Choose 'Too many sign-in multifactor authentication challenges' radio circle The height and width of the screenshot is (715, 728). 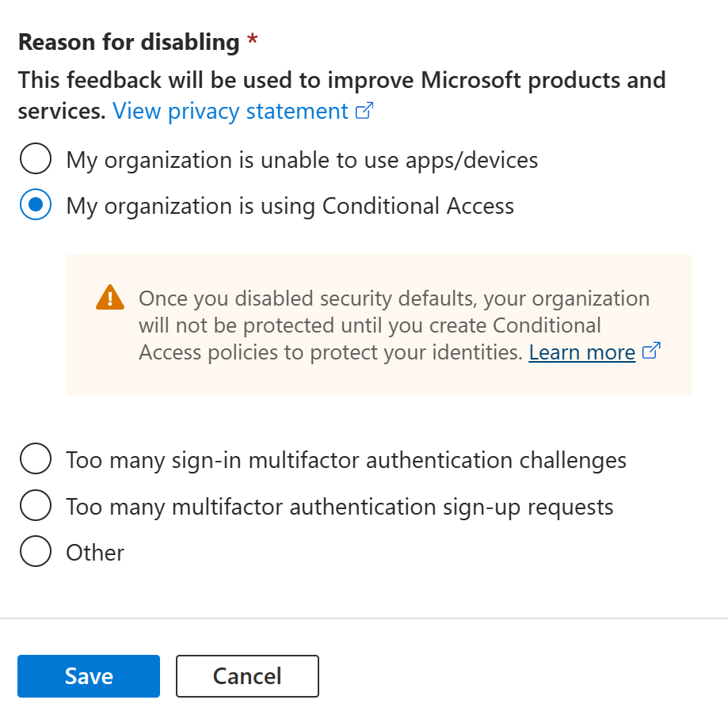tap(36, 459)
